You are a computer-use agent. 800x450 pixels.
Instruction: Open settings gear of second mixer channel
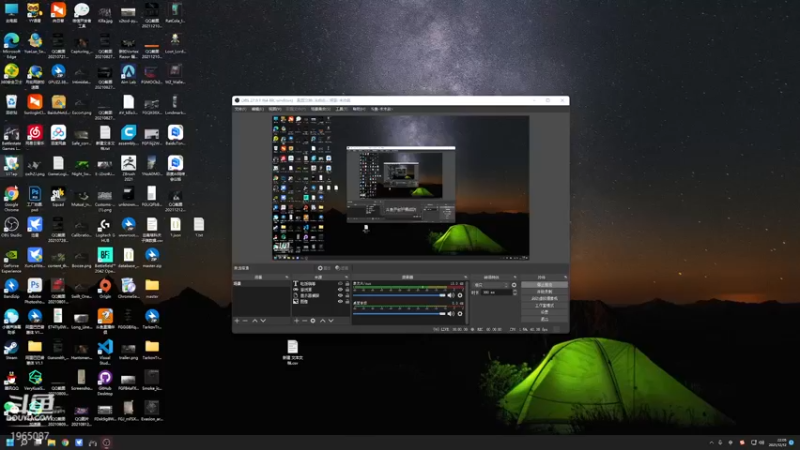pyautogui.click(x=460, y=314)
